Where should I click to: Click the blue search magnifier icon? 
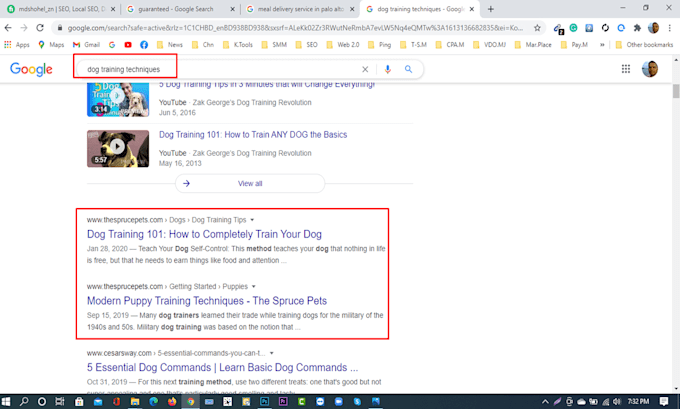coord(408,69)
